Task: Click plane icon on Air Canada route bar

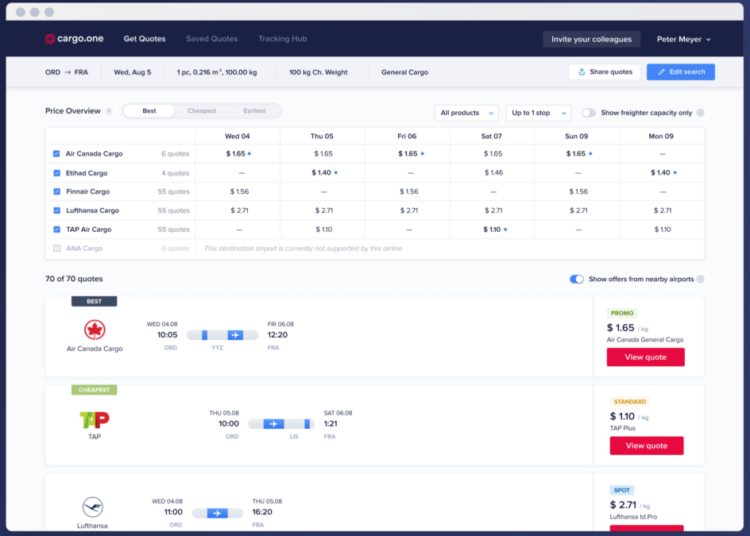Action: (x=235, y=335)
